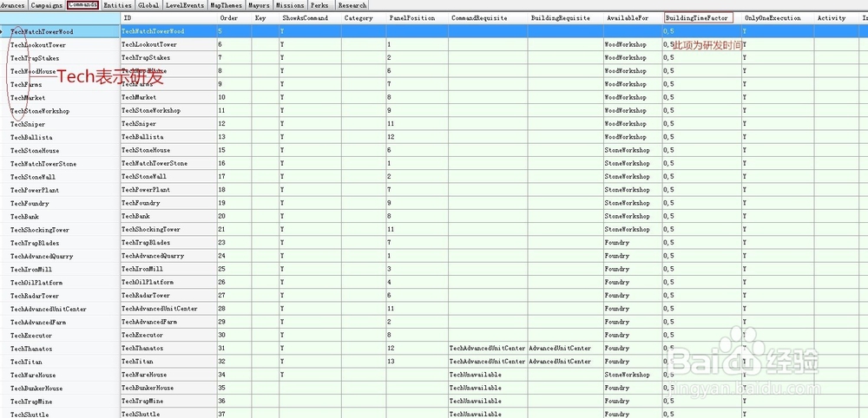Screen dimensions: 868x418
Task: Click PanelPosition cell in TechBallista row
Action: coord(418,137)
